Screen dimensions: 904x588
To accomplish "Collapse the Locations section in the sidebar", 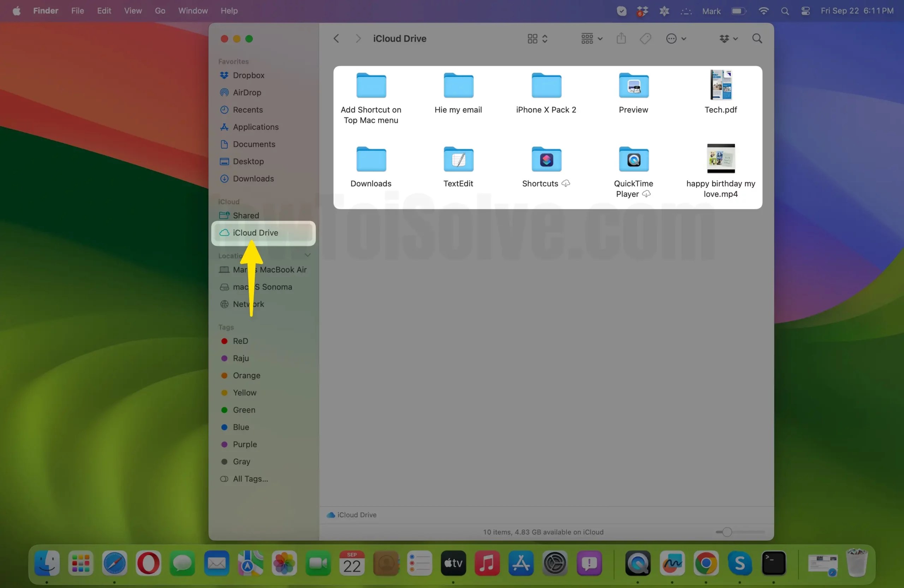I will point(308,255).
